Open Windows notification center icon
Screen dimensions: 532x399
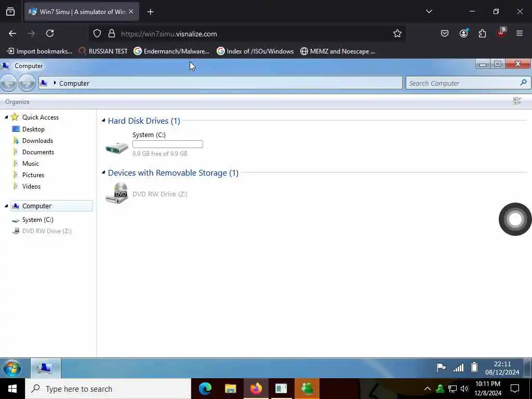coord(515,389)
